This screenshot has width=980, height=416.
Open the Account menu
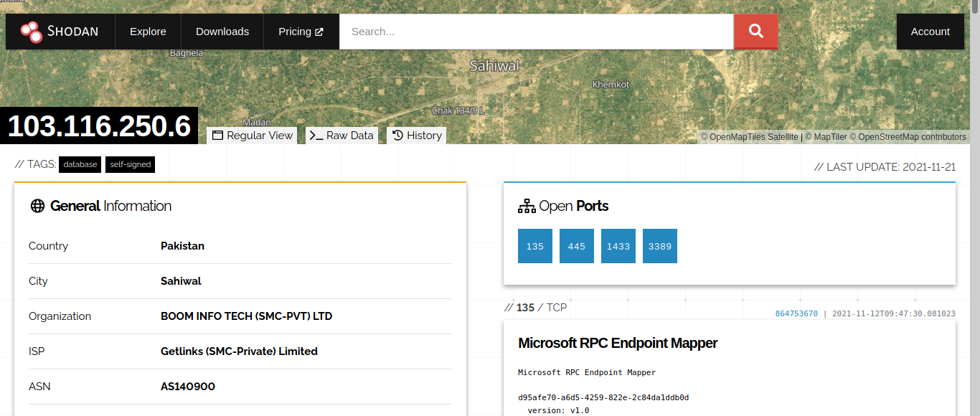(x=930, y=32)
